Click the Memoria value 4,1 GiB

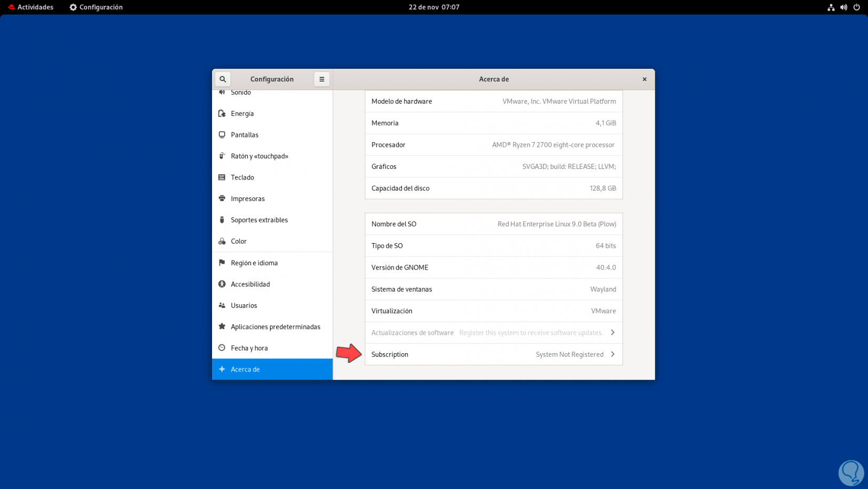(606, 123)
